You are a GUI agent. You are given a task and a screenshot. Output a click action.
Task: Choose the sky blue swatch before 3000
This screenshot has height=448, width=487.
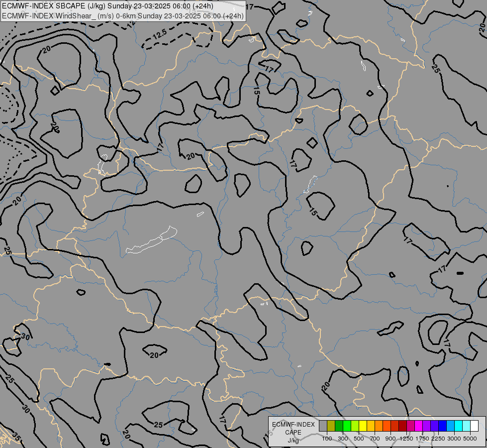[451, 426]
